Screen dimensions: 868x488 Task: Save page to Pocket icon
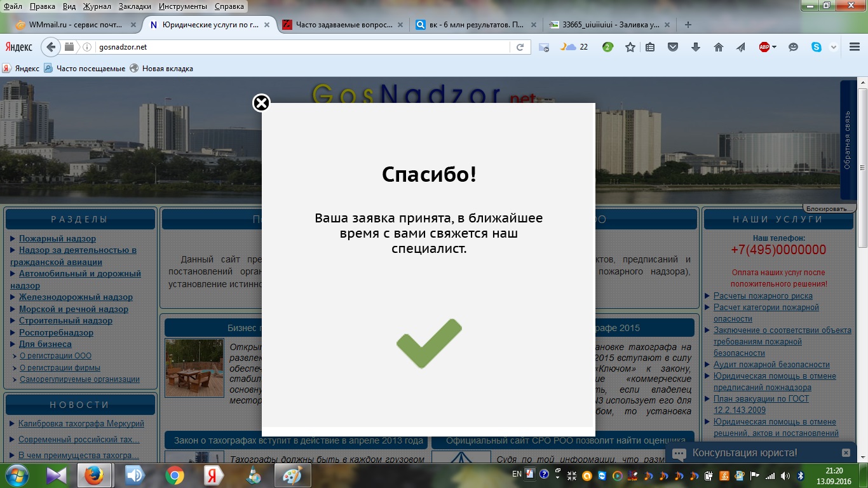[673, 47]
